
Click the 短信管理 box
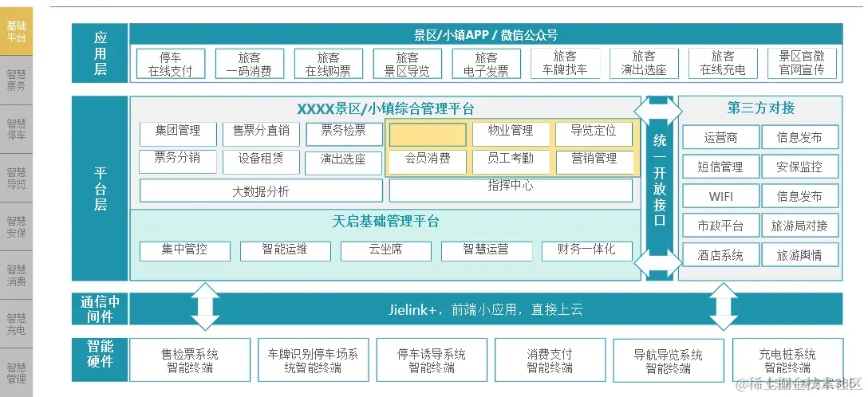point(720,167)
